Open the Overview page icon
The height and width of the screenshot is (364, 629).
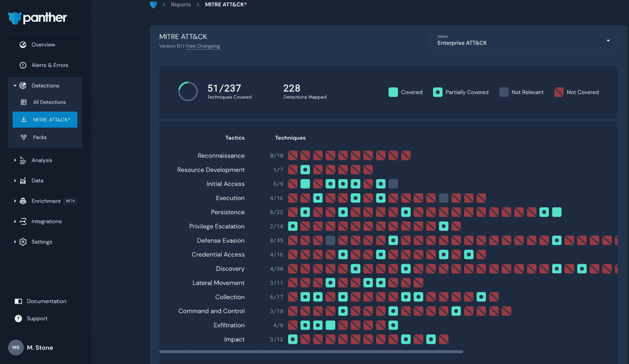tap(23, 45)
